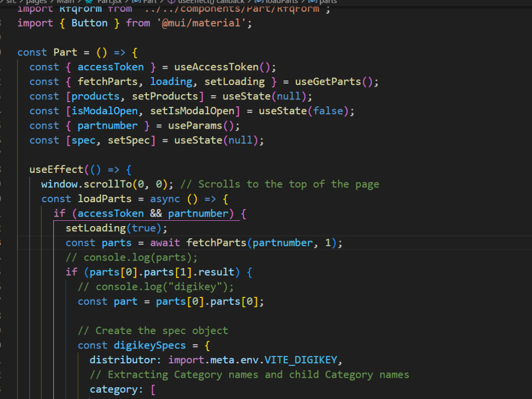Click the '// console.log(parts);' comment
This screenshot has height=399, width=532.
(x=131, y=257)
